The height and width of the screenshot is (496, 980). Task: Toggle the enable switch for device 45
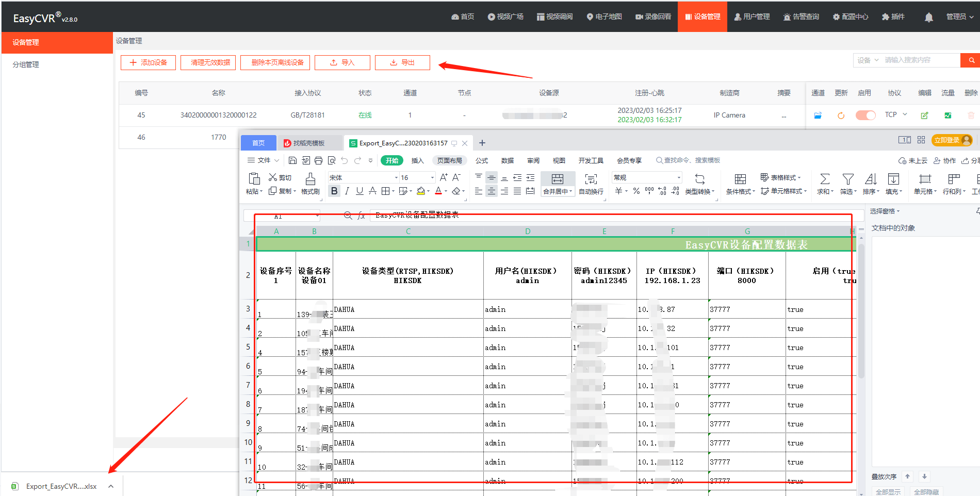(x=865, y=115)
